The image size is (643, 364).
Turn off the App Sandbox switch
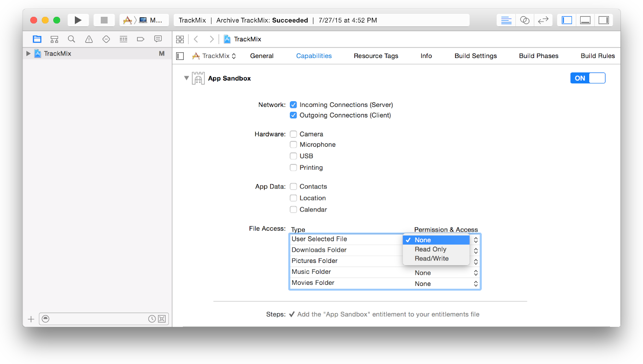point(588,78)
